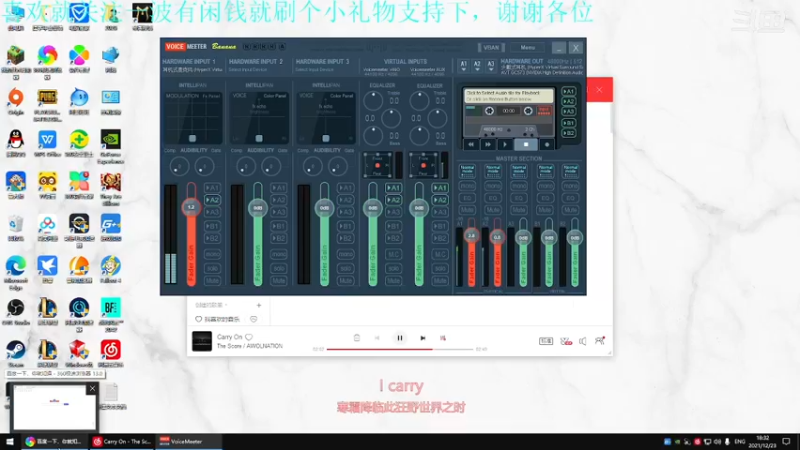Open the Battlefield BF desktop shortcut
The image size is (800, 450).
(111, 314)
